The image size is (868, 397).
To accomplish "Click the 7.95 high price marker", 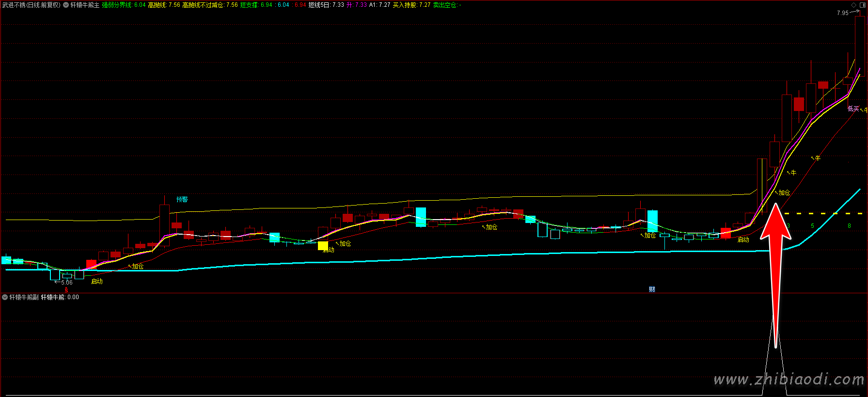I will (x=842, y=13).
